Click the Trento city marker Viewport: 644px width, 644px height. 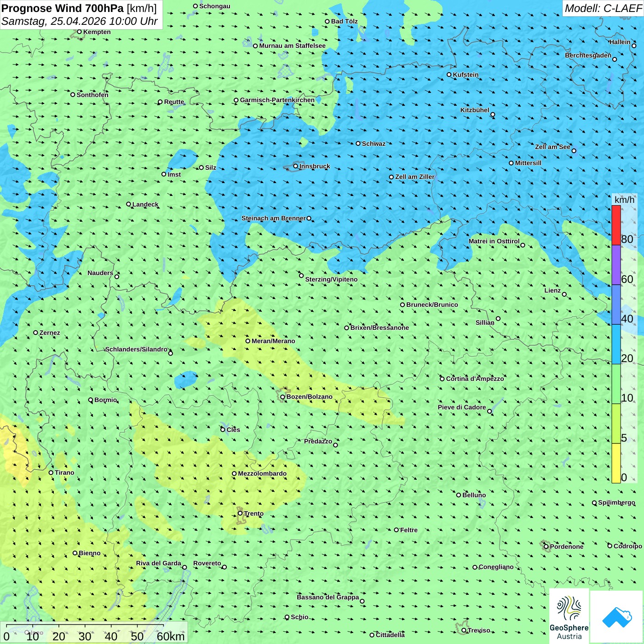240,513
